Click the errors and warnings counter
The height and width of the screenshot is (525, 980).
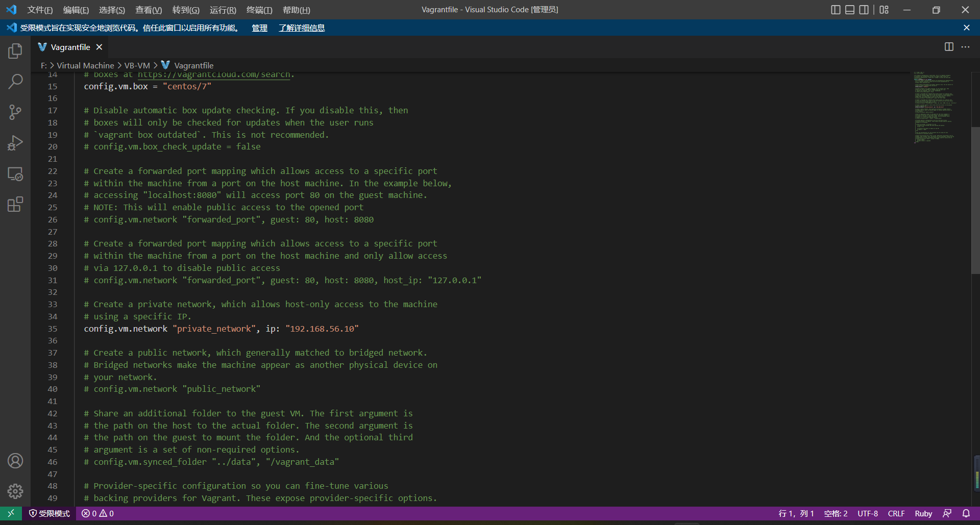click(x=97, y=513)
